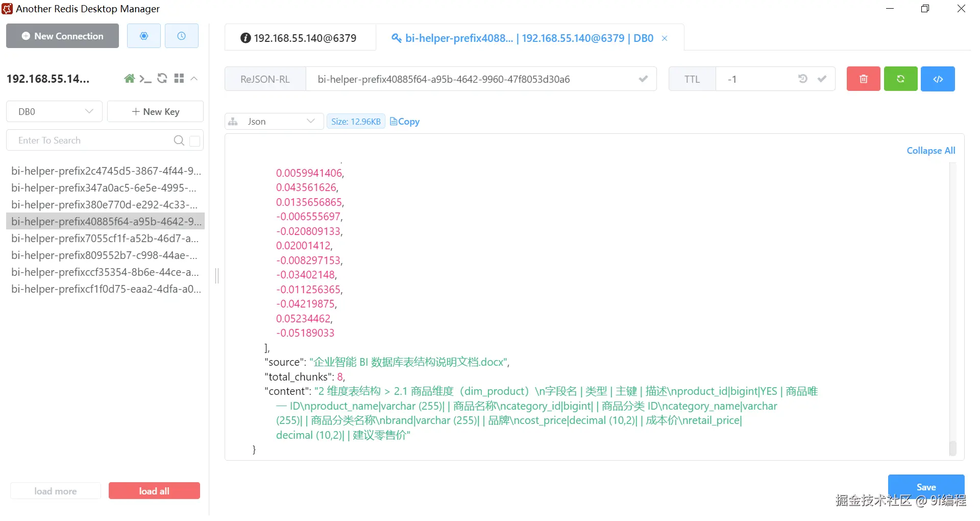Image resolution: width=980 pixels, height=521 pixels.
Task: Select key bi-helper-prefixcf1f0d75
Action: 106,289
